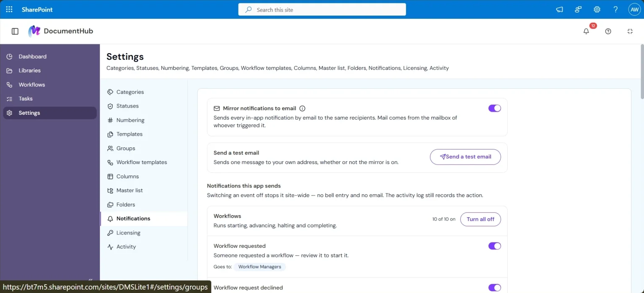Toggle Workflow request declined switch
644x293 pixels.
495,288
